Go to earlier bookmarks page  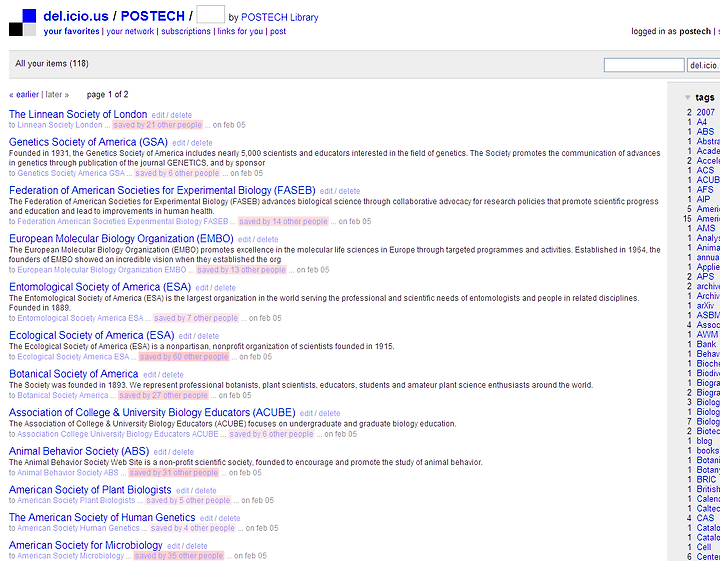pyautogui.click(x=24, y=95)
